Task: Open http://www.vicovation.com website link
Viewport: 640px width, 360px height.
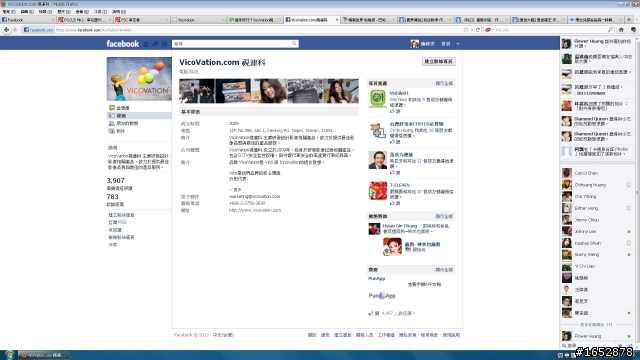Action: tap(255, 210)
